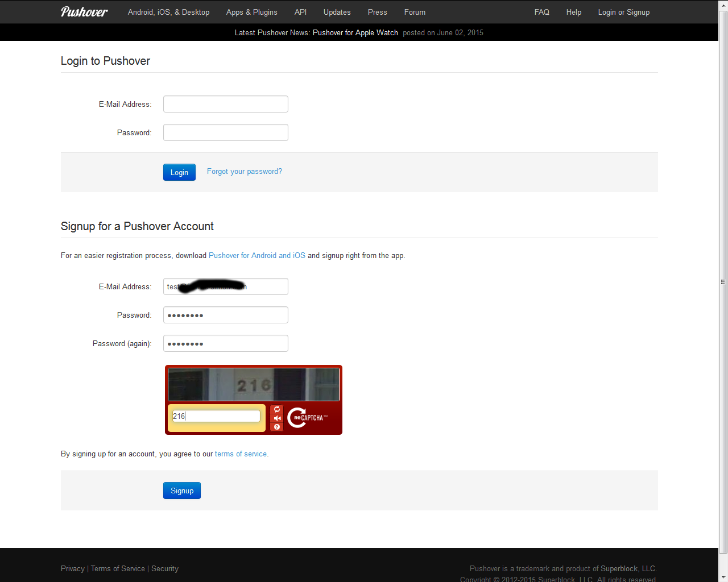Open reCAPTCHA help icon

click(277, 427)
